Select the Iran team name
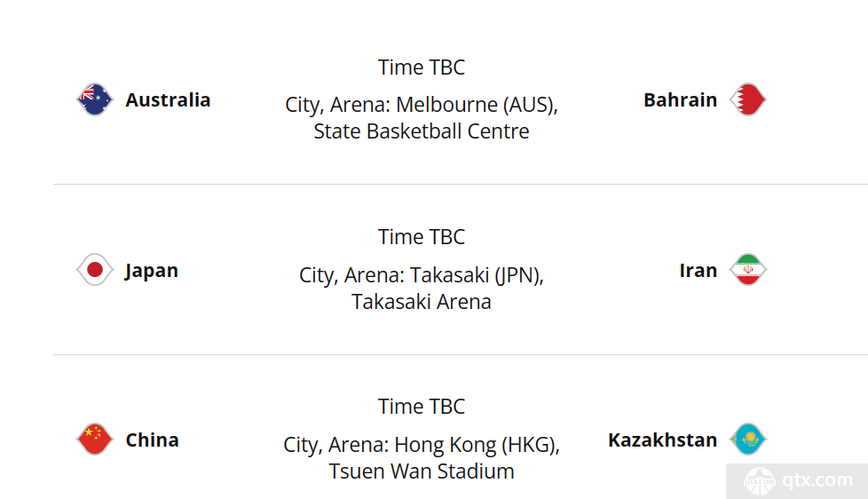 click(x=698, y=270)
